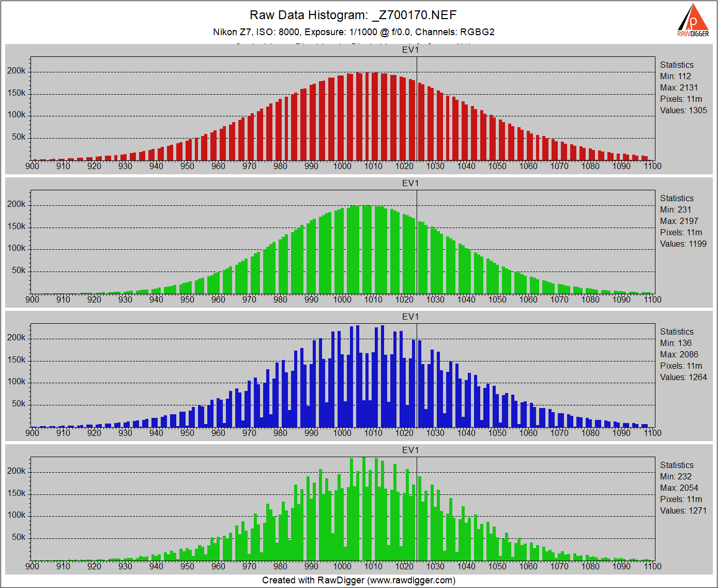This screenshot has width=718, height=588.
Task: Pick the 'Max: 2086' statistic
Action: click(679, 355)
